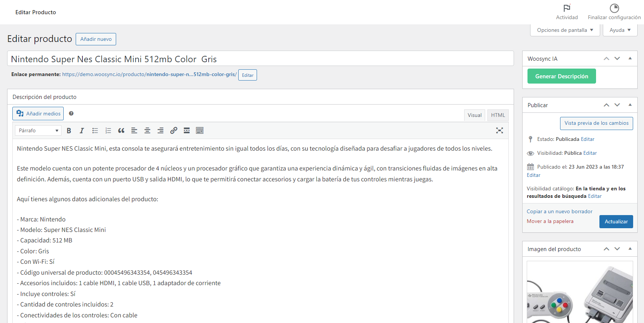Viewport: 644px width, 323px height.
Task: Open the help question mark icon
Action: [x=71, y=114]
